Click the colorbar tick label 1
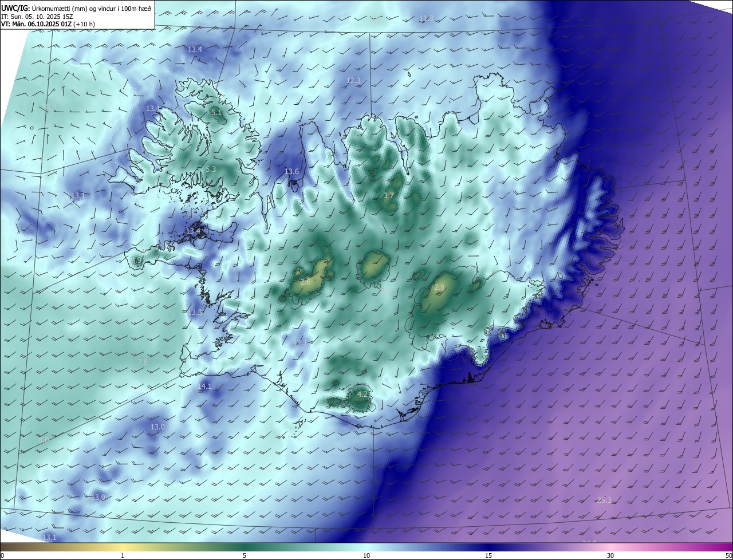This screenshot has width=733, height=560. pyautogui.click(x=123, y=555)
